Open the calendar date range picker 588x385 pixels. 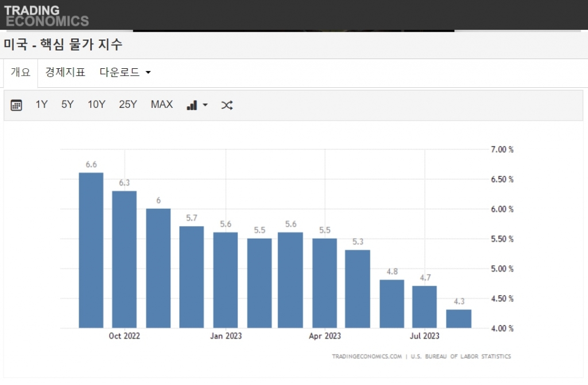16,105
